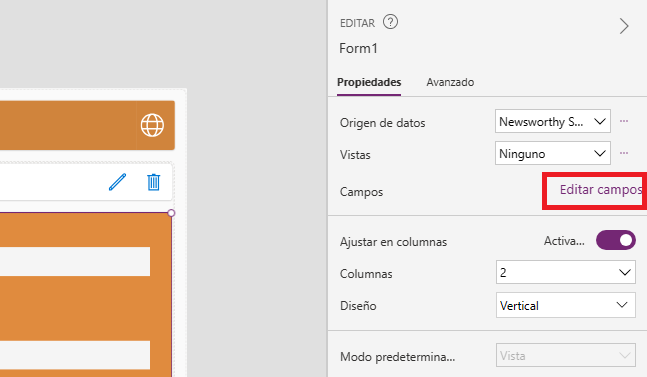
Task: Switch to the Avanzado tab
Action: point(450,82)
